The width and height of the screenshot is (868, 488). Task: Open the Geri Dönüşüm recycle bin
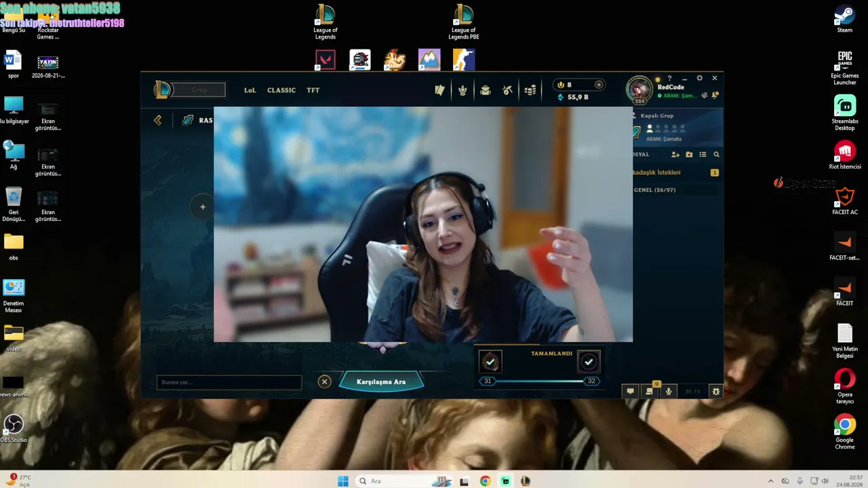tap(14, 205)
